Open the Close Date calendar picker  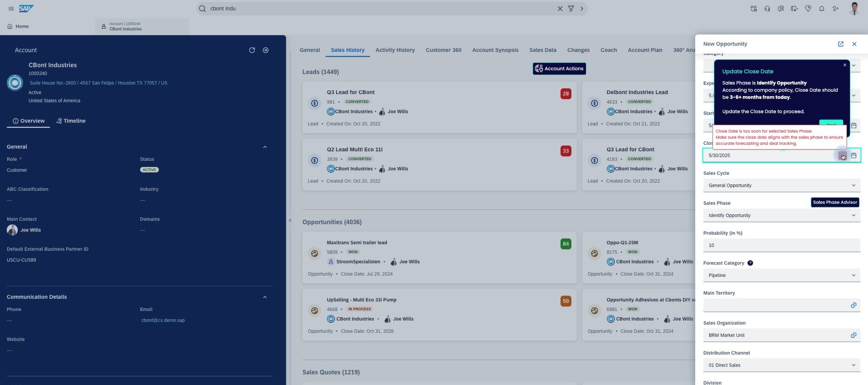coord(853,155)
